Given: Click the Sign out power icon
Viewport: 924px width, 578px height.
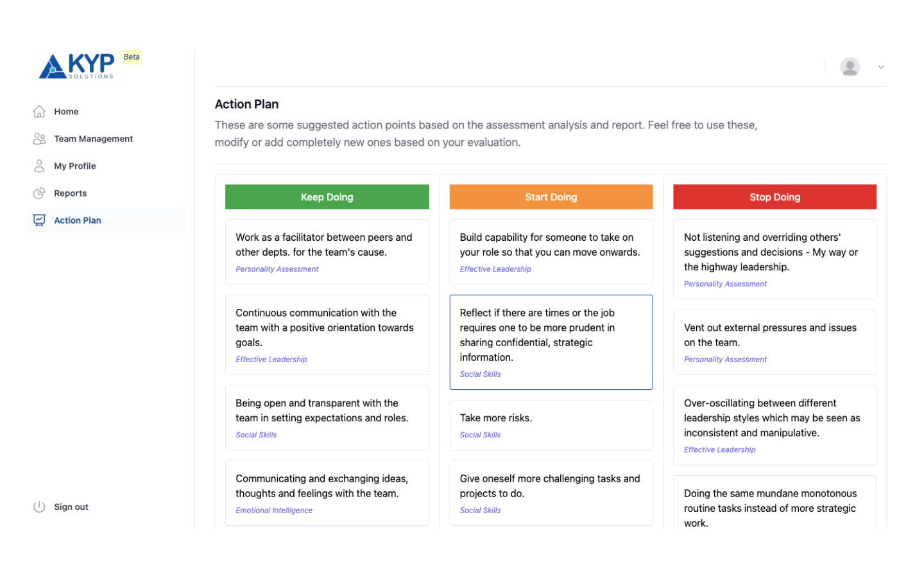Looking at the screenshot, I should pyautogui.click(x=39, y=507).
